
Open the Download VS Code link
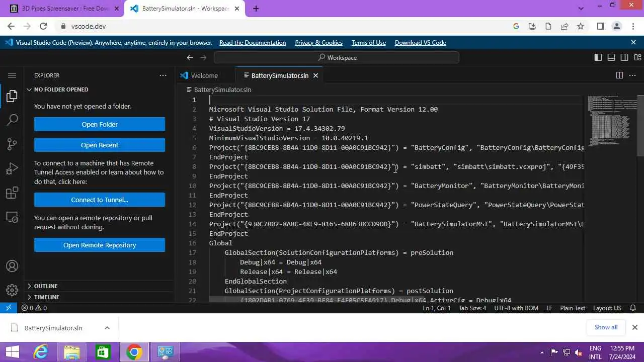click(x=421, y=43)
